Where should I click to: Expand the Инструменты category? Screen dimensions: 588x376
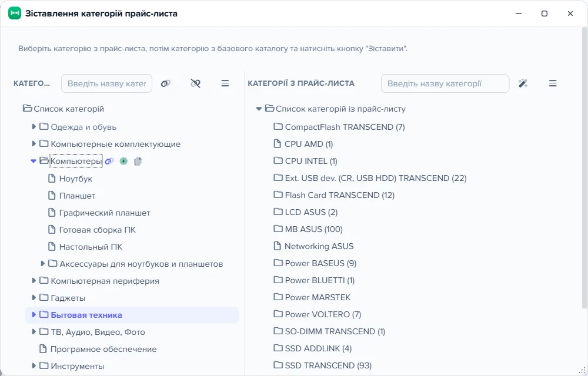[34, 366]
